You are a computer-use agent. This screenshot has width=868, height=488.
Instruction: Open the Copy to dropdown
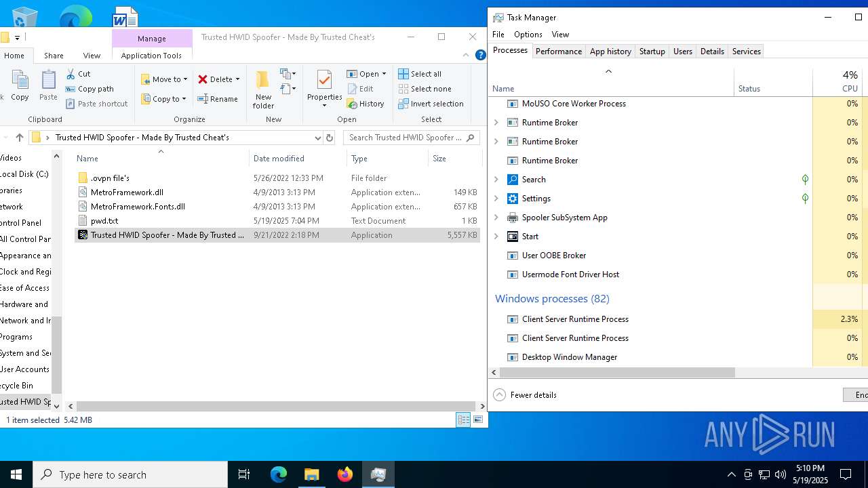[x=163, y=99]
